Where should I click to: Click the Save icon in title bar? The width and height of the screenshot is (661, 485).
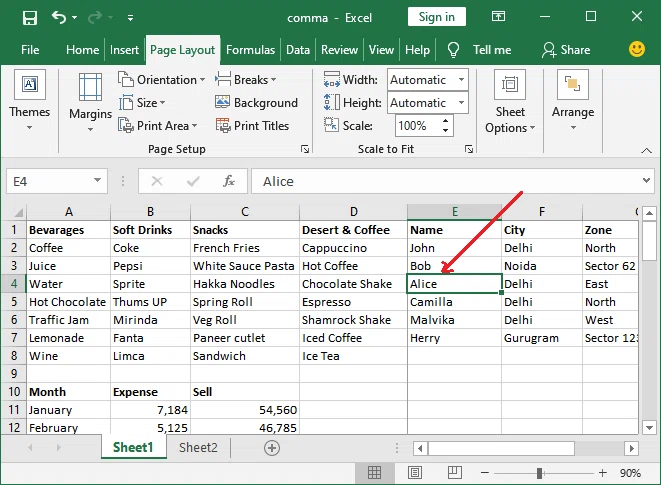30,18
